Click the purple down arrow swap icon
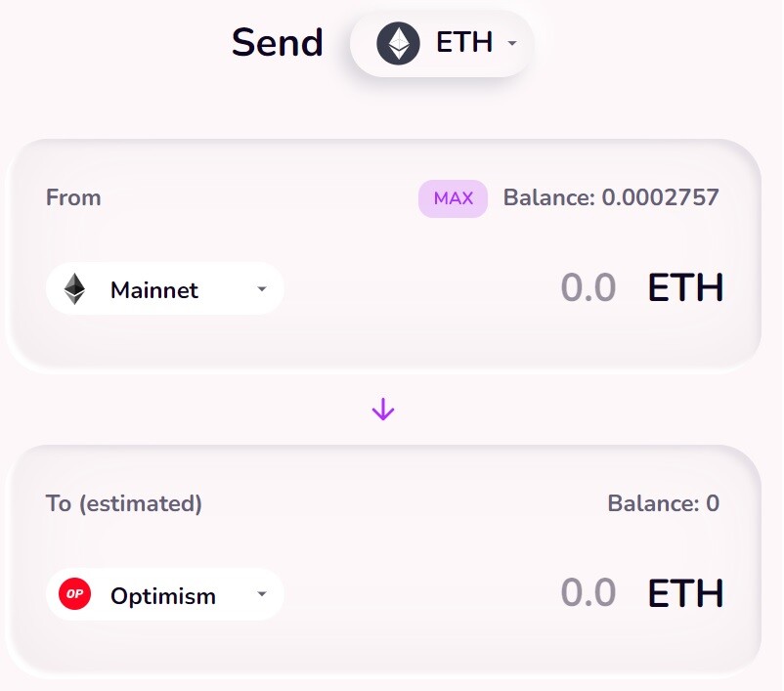The height and width of the screenshot is (691, 784). click(383, 409)
